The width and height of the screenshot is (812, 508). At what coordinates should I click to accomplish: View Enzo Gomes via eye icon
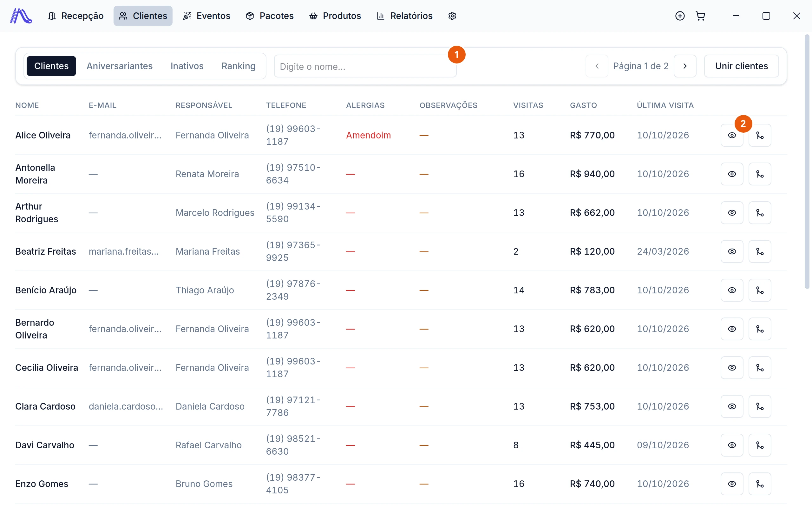coord(732,484)
